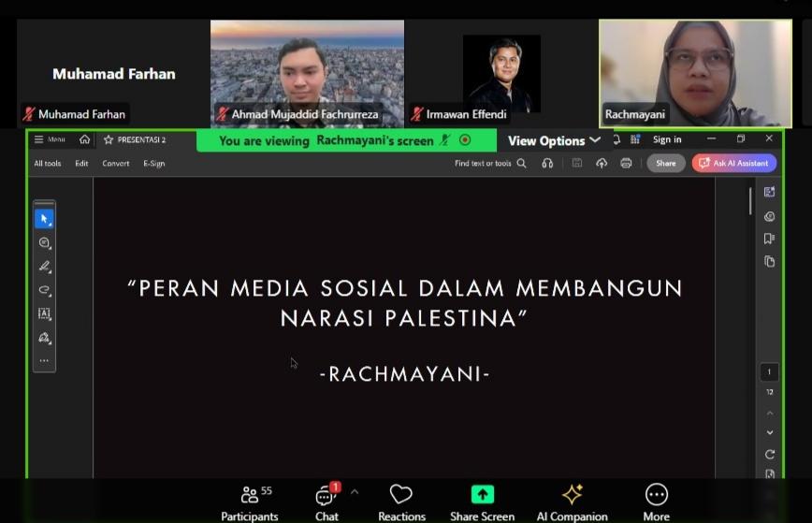Image resolution: width=812 pixels, height=523 pixels.
Task: Click the print icon in Acrobat toolbar
Action: (626, 163)
